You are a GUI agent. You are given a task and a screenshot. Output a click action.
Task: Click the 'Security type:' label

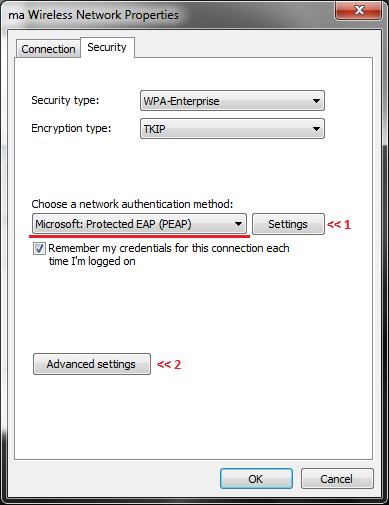click(x=65, y=100)
